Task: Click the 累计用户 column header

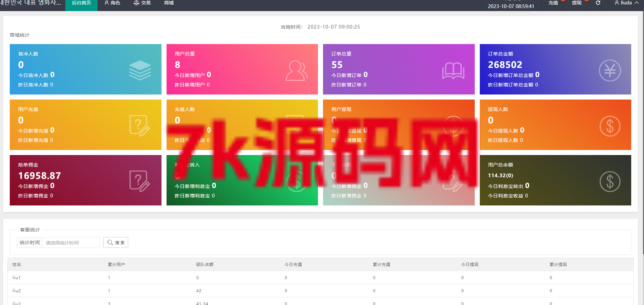Action: (x=116, y=265)
